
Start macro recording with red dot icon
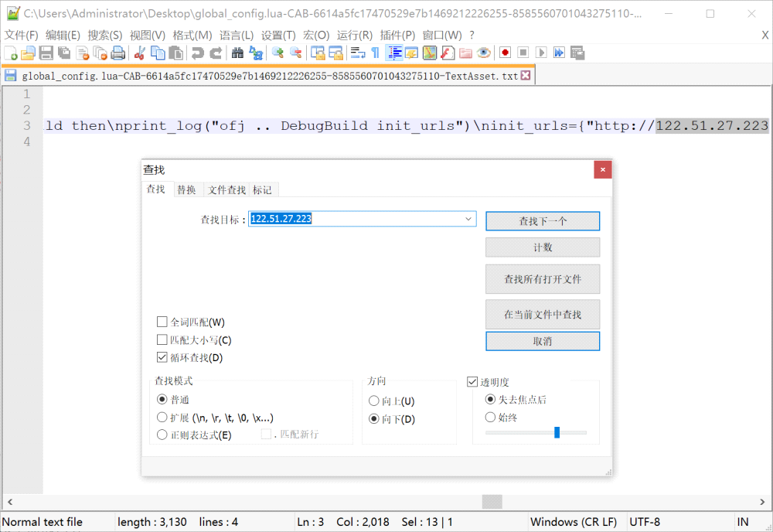505,53
